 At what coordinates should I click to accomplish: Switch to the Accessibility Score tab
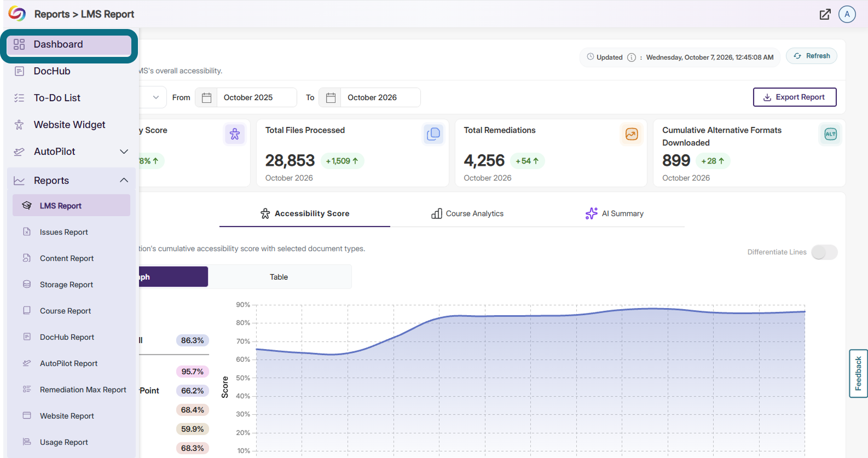305,213
